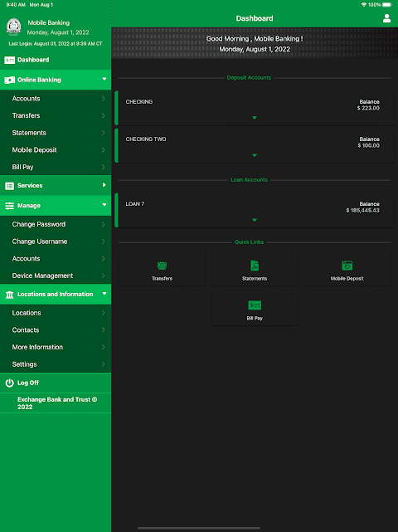Select the CHECKING account name
The width and height of the screenshot is (398, 532).
point(139,102)
